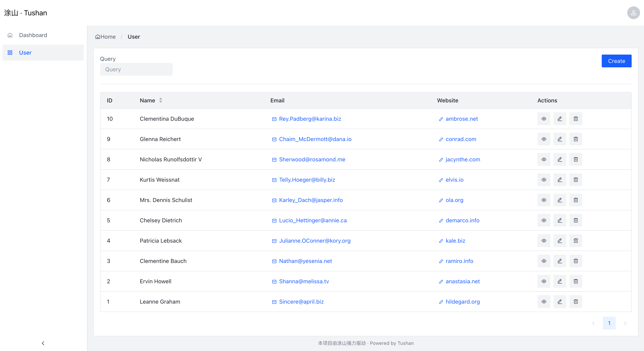The image size is (644, 351).
Task: Click trash icon for Leanne Graham
Action: (x=575, y=302)
